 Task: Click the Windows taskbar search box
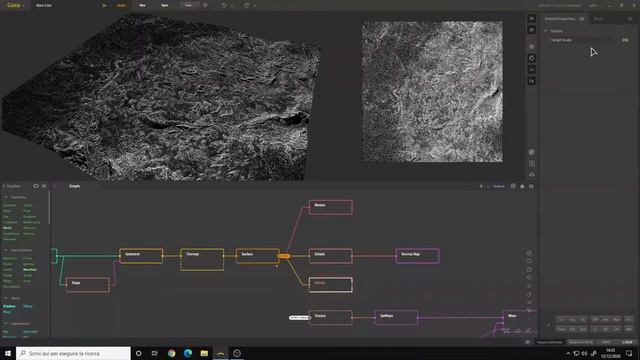(73, 353)
